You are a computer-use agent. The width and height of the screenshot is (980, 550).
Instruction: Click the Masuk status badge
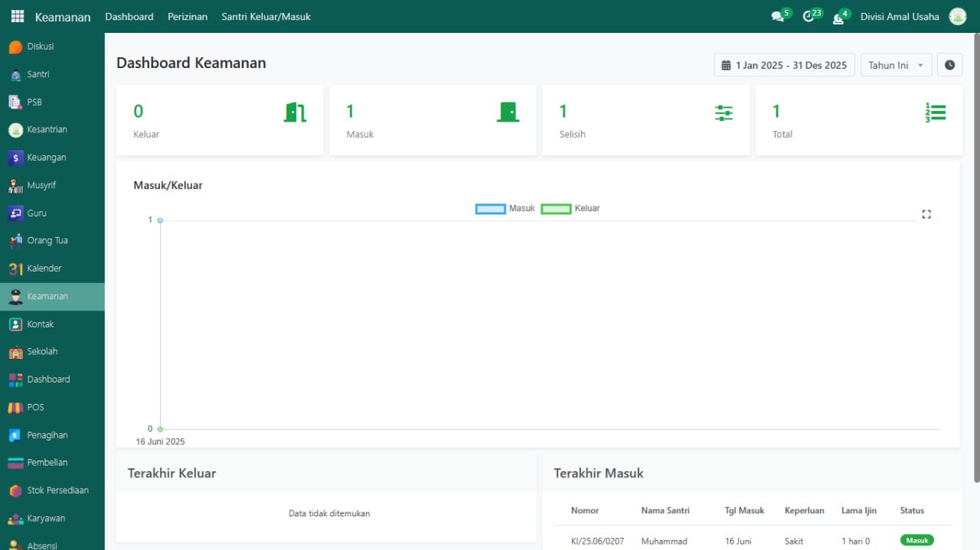click(916, 540)
